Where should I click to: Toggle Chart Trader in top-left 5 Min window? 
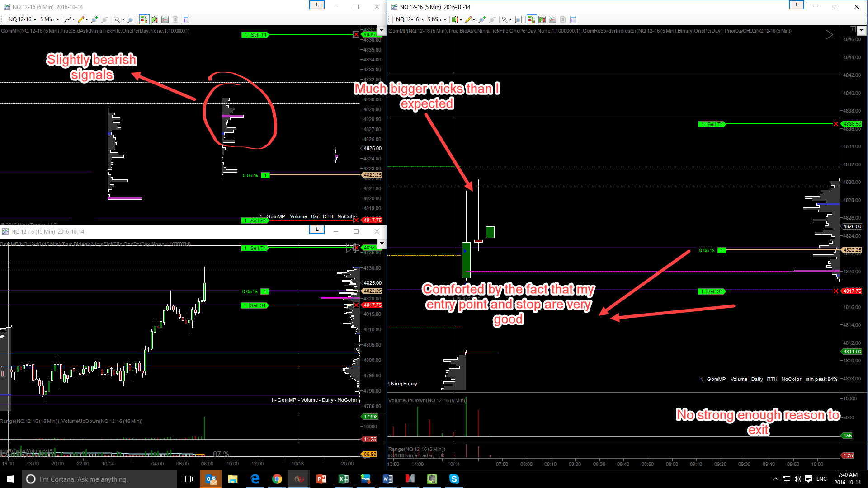[144, 19]
